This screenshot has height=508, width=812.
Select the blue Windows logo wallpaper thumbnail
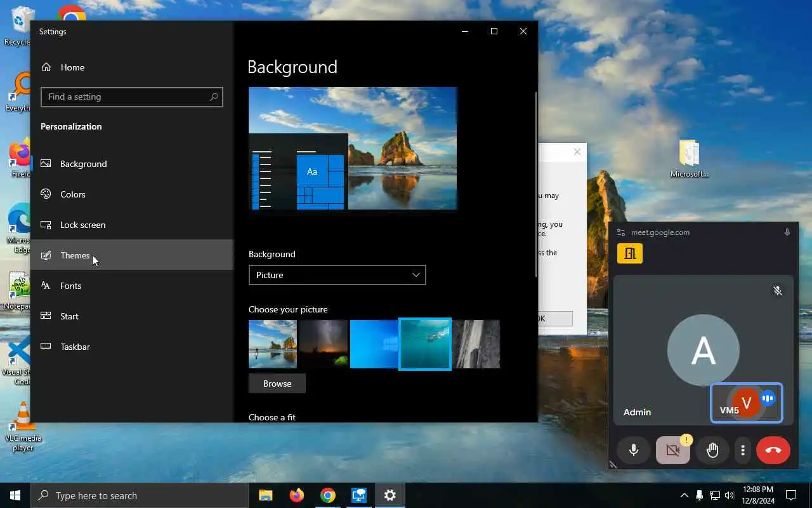[x=374, y=344]
